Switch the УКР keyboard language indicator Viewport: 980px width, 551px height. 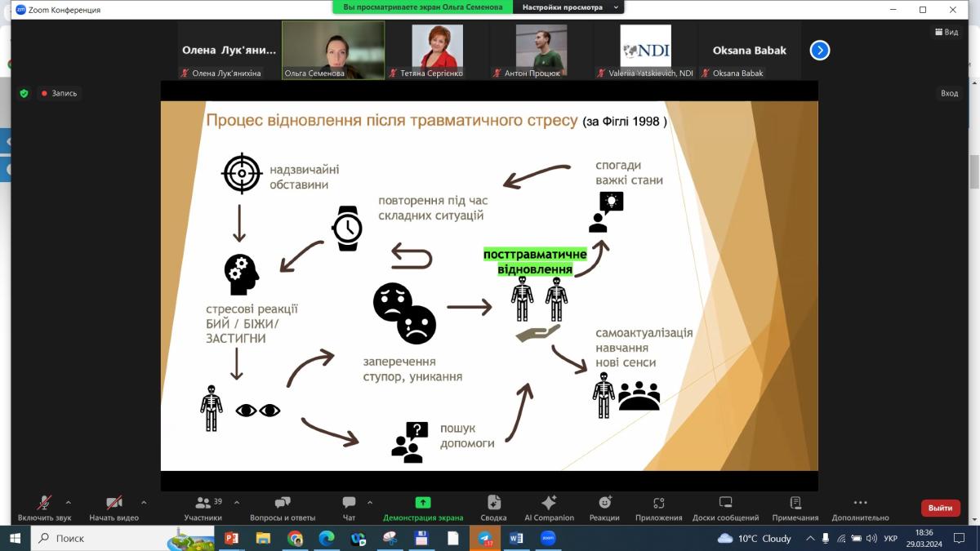click(893, 538)
